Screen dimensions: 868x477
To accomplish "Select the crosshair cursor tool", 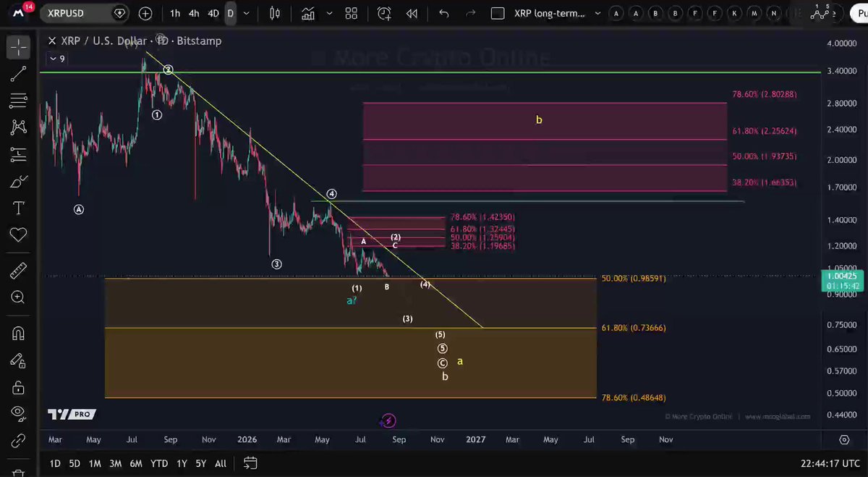I will (x=18, y=47).
